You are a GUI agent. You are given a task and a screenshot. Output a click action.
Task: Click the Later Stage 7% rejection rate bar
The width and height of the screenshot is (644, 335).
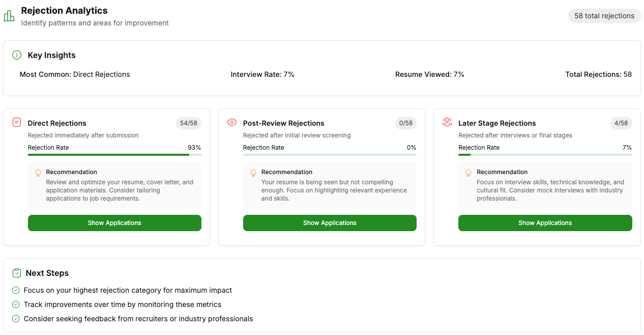(545, 155)
